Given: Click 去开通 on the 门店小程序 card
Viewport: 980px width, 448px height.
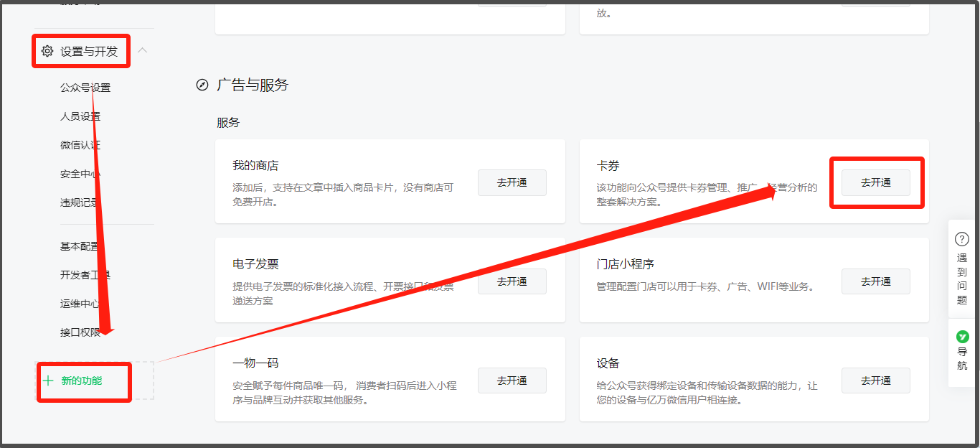Looking at the screenshot, I should [x=876, y=281].
